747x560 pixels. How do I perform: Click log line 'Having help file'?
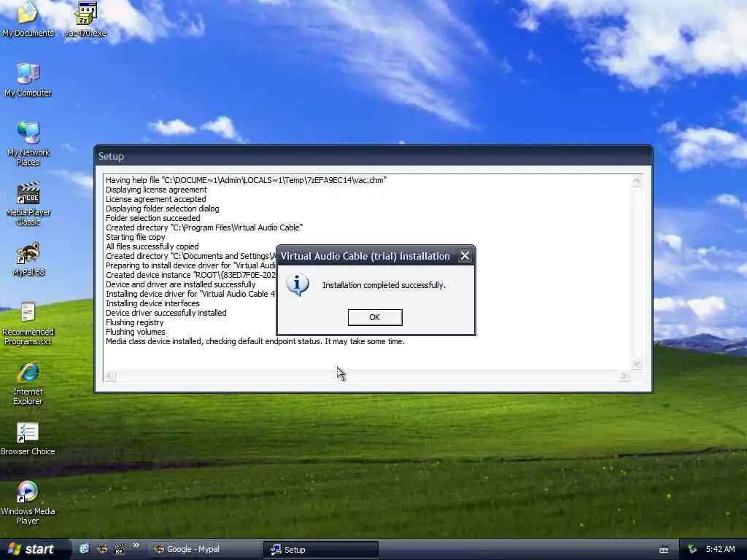tap(247, 180)
